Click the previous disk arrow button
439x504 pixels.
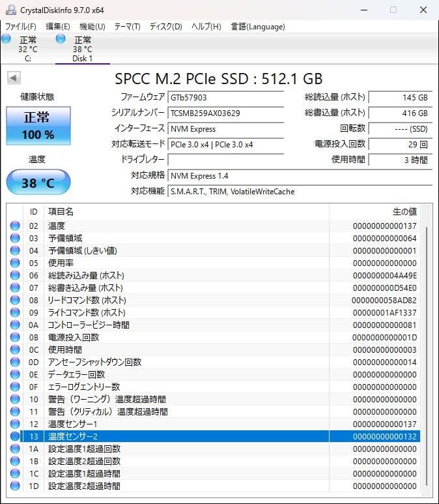tap(14, 78)
